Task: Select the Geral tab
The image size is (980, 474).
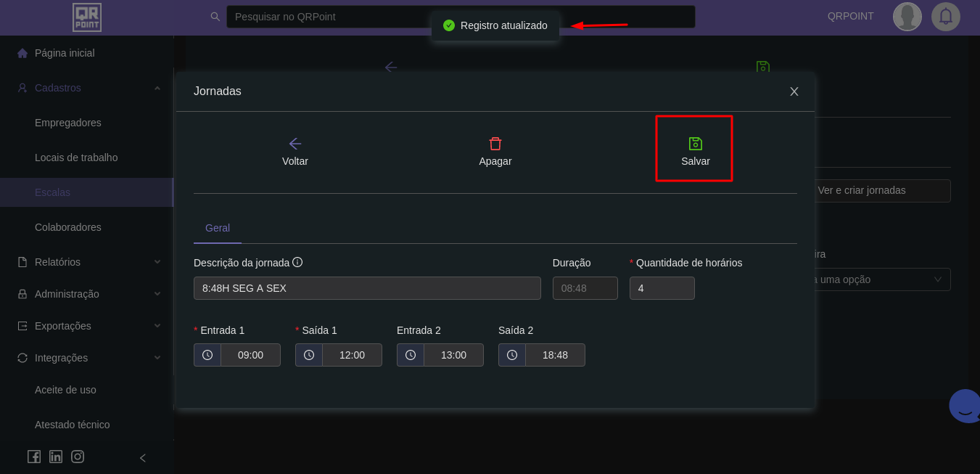Action: [218, 228]
